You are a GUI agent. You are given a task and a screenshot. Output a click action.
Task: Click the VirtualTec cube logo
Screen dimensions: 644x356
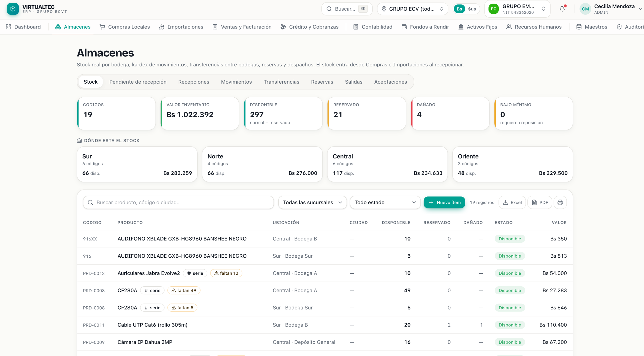point(13,9)
